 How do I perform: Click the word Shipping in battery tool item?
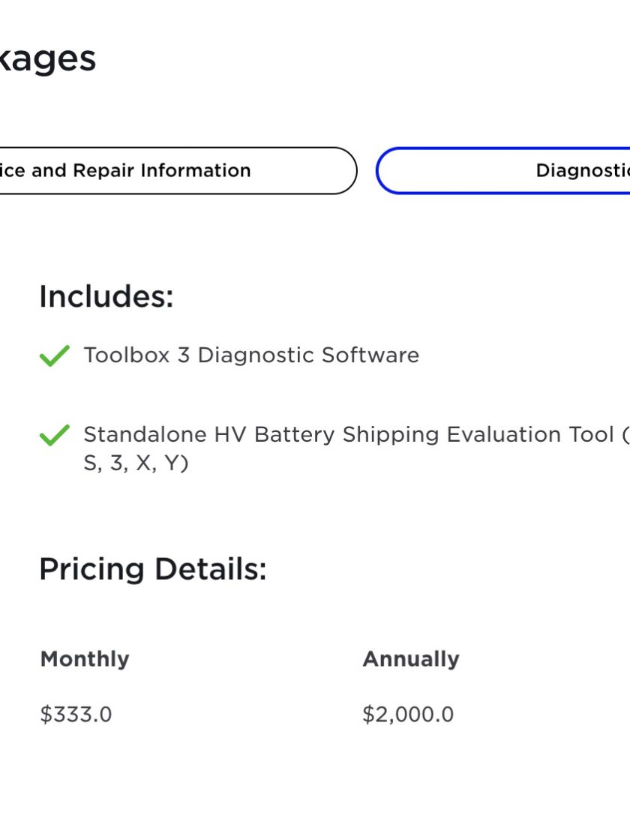[x=391, y=435]
